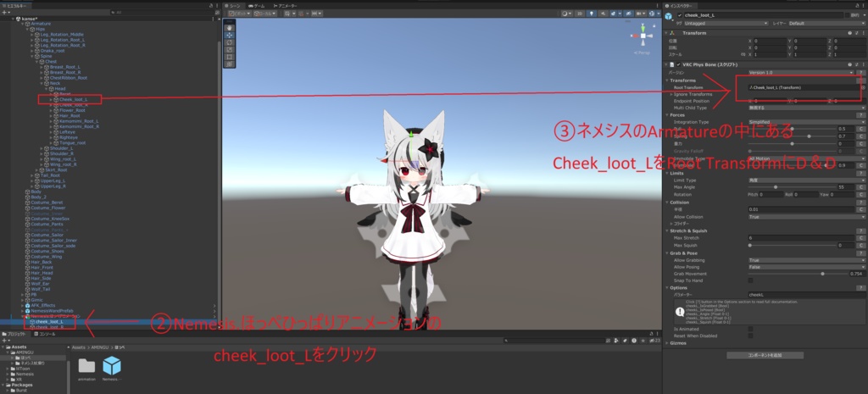Select the Rotate tool in the scene overlay

coord(230,42)
